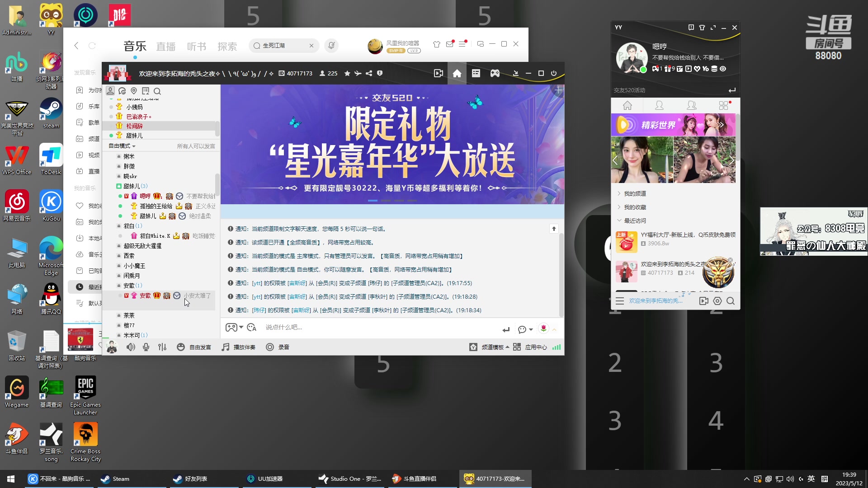Open the apps grid icon with red dot in YY panel

pyautogui.click(x=724, y=105)
